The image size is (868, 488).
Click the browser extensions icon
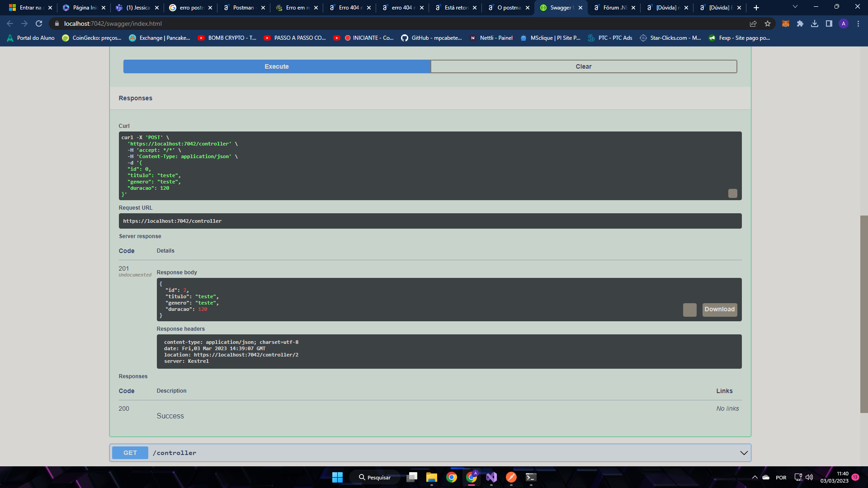(x=799, y=23)
